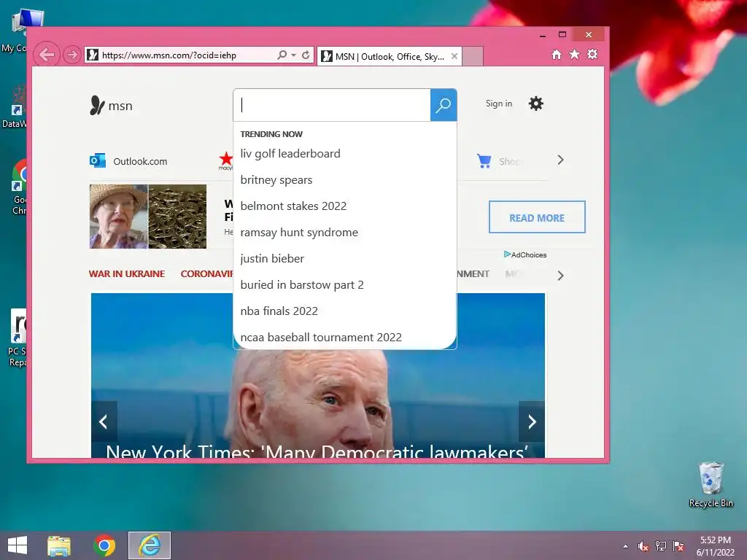The image size is (747, 560).
Task: Select the Recycle Bin desktop icon
Action: [711, 485]
